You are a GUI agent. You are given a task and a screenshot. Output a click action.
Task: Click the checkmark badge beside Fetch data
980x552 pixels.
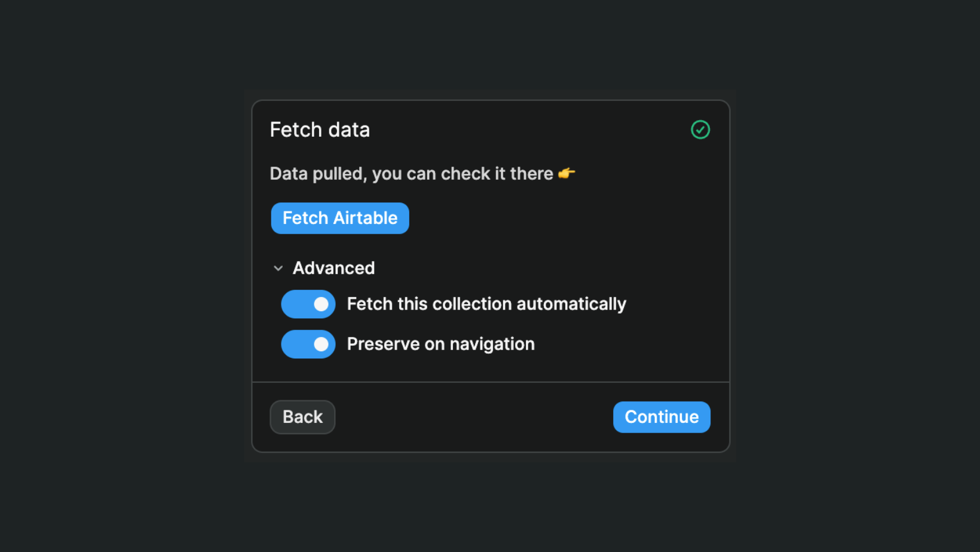click(x=700, y=129)
